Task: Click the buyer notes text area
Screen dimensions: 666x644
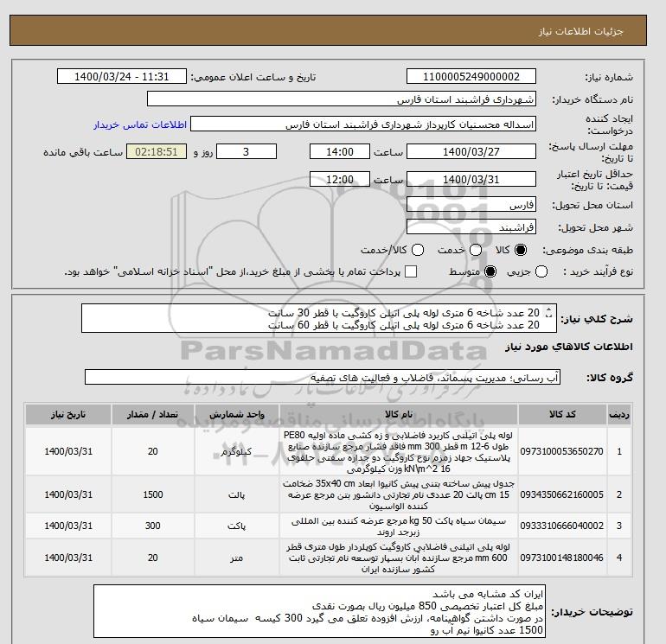Action: pyautogui.click(x=319, y=611)
